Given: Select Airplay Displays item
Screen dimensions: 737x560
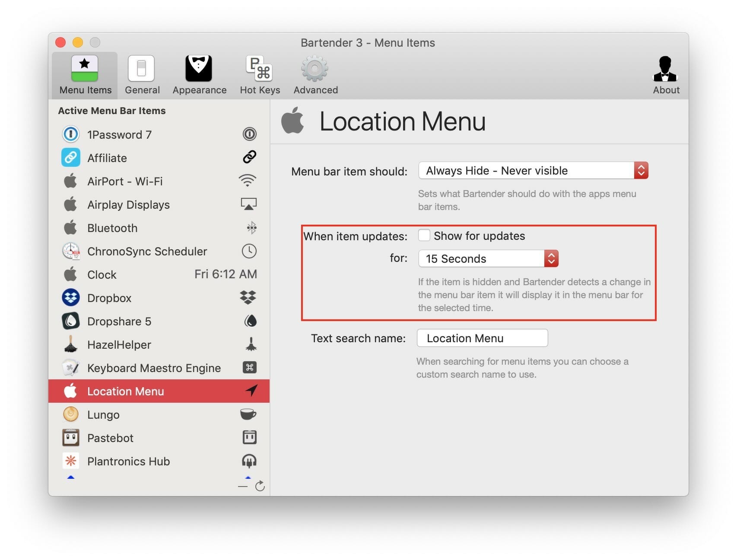Looking at the screenshot, I should pos(159,204).
